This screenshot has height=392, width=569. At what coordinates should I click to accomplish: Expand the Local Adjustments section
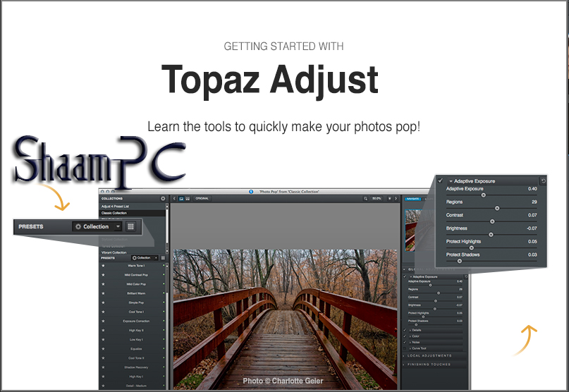[x=405, y=356]
